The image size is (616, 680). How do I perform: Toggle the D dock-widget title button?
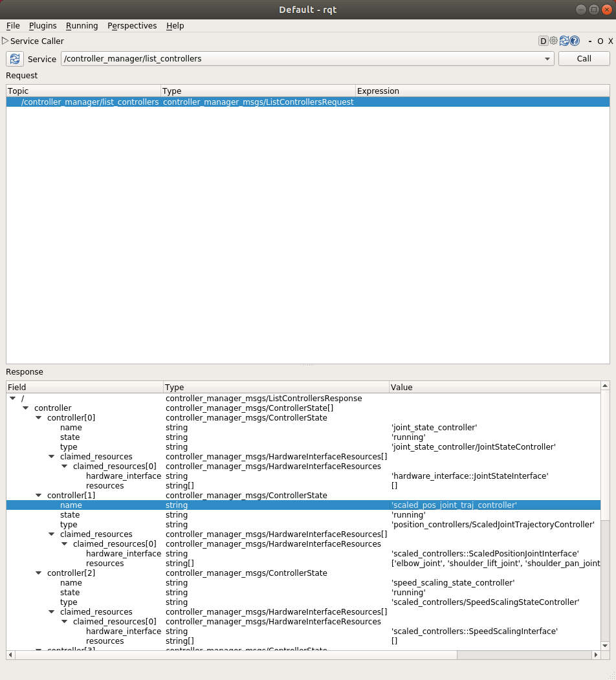[x=543, y=41]
